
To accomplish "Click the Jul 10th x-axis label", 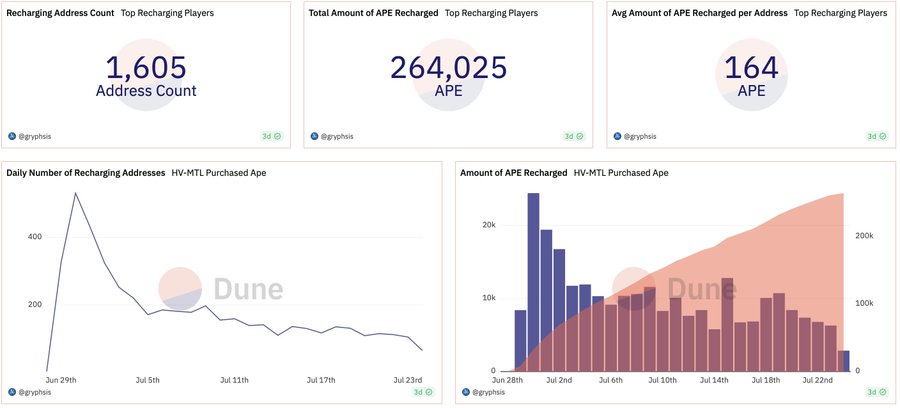I will 662,380.
